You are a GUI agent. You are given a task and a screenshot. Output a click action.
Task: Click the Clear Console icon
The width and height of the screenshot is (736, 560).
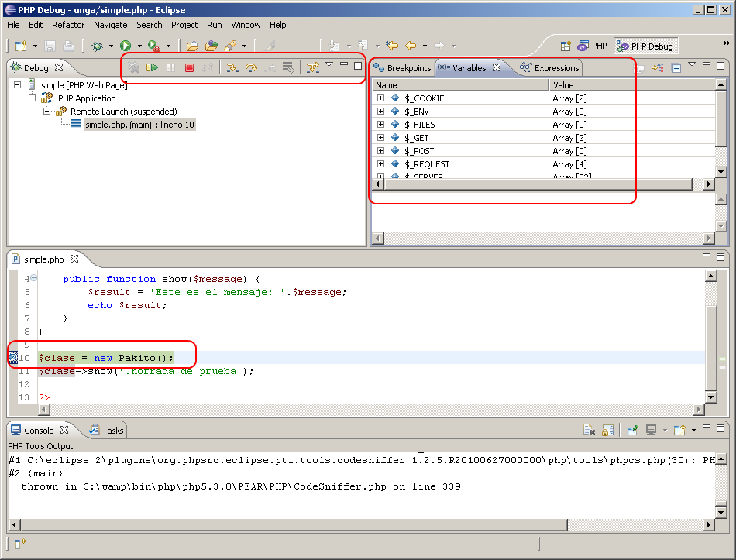pyautogui.click(x=589, y=430)
